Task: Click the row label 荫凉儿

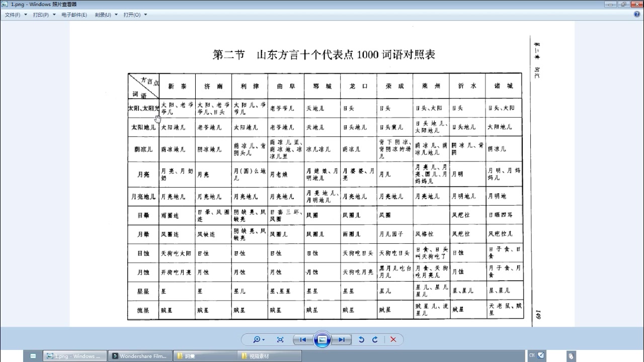Action: (x=143, y=149)
